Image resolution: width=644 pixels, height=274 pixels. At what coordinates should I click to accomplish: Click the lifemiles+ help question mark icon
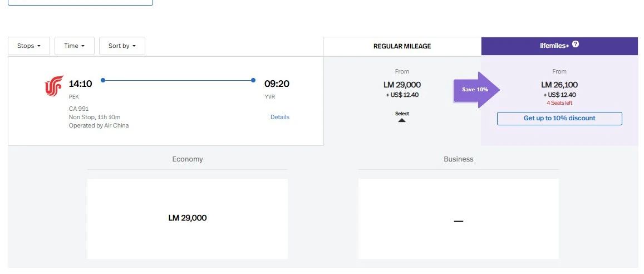[x=576, y=45]
